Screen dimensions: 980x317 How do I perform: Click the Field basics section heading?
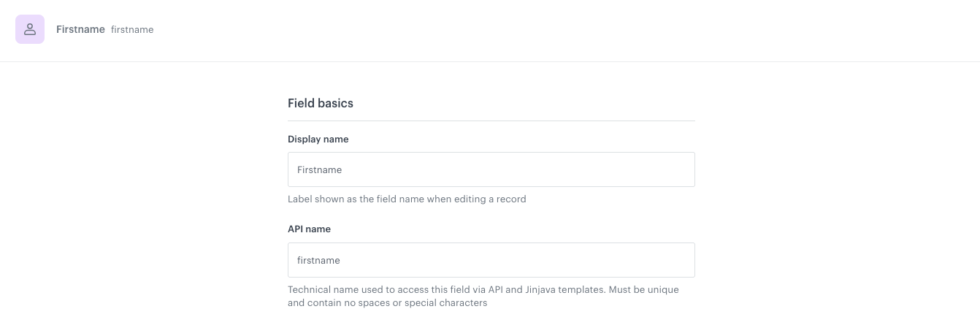[320, 103]
